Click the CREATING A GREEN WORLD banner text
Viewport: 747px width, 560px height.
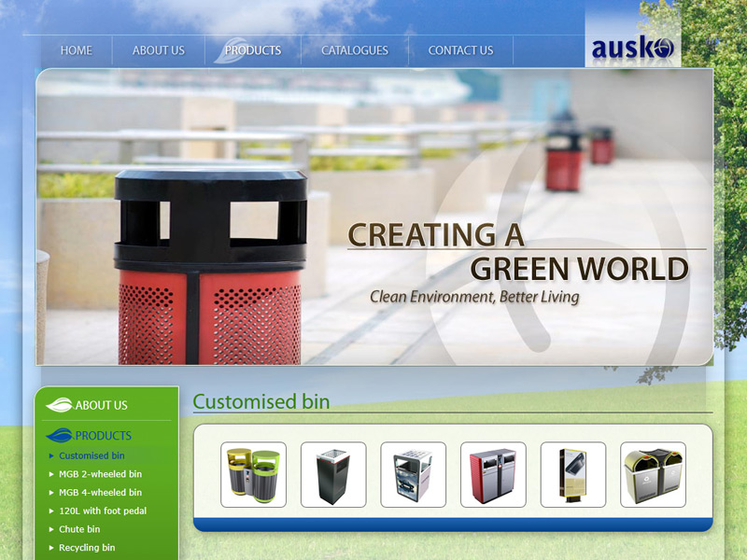518,252
